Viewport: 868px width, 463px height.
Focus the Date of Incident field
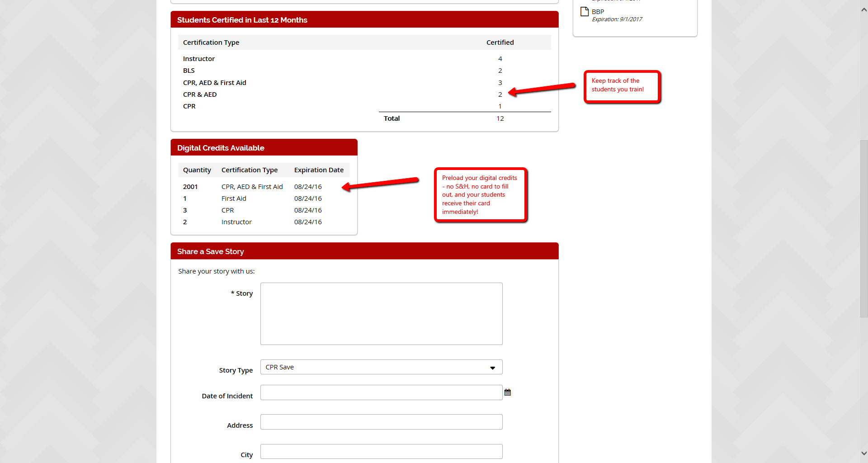pos(381,392)
